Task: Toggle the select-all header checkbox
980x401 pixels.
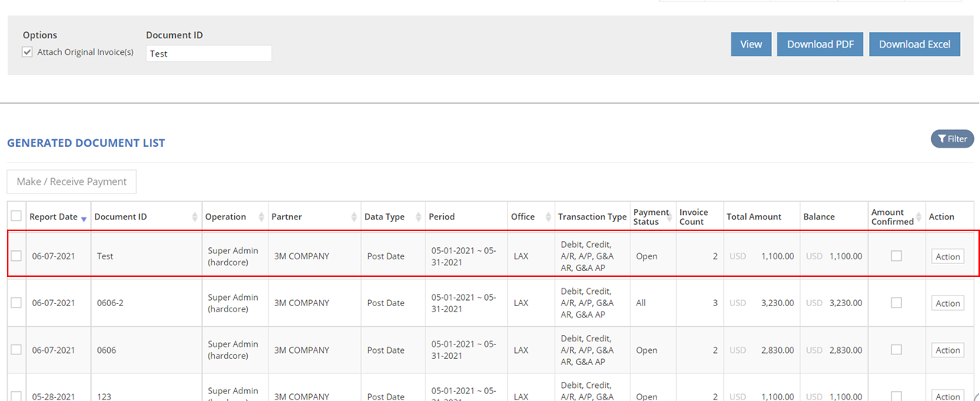Action: tap(16, 217)
